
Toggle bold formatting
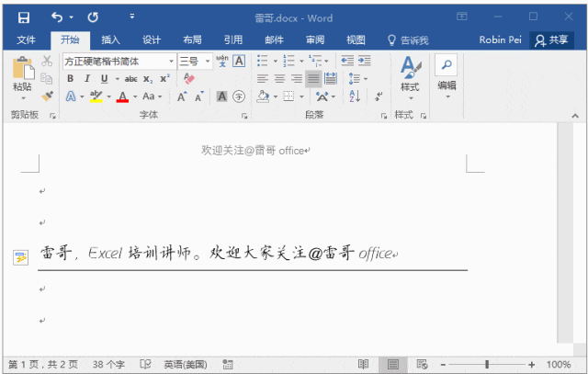point(70,78)
